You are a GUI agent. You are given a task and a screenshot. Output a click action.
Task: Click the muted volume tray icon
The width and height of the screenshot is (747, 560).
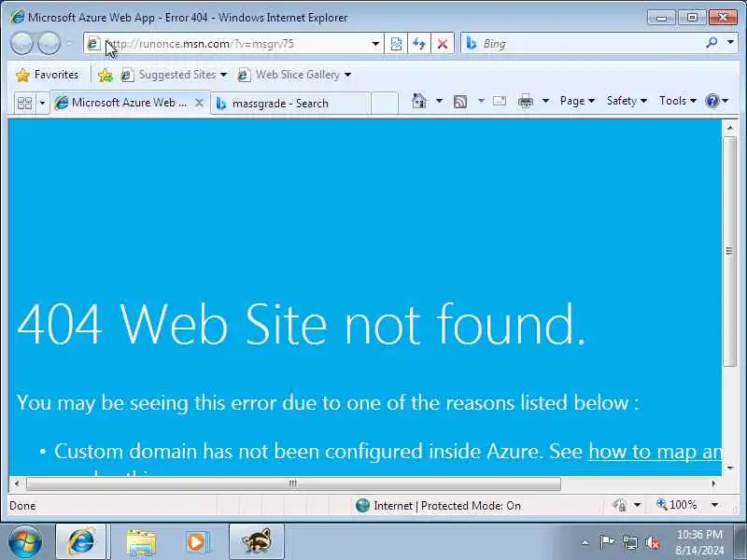(653, 543)
